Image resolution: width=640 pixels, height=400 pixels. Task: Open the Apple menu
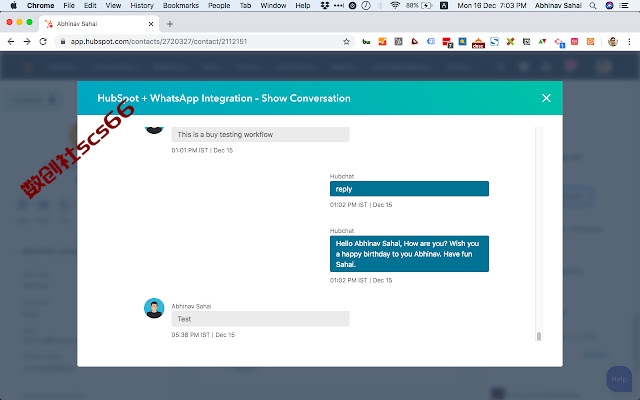pos(13,5)
